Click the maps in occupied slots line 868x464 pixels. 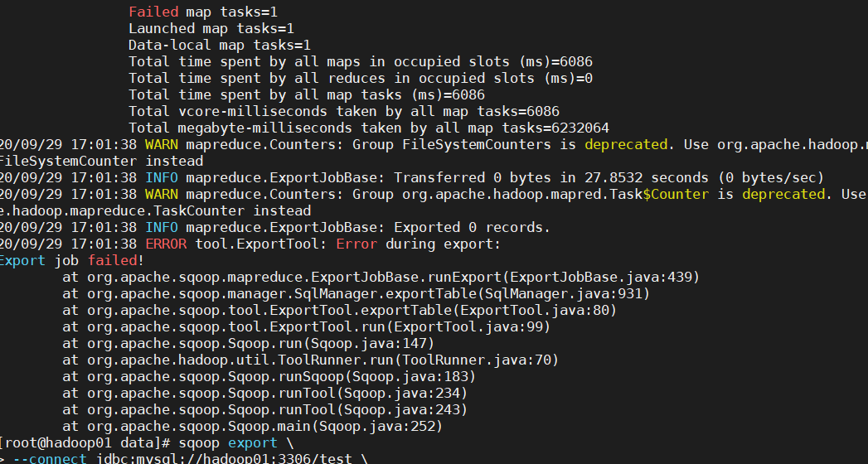[x=361, y=61]
